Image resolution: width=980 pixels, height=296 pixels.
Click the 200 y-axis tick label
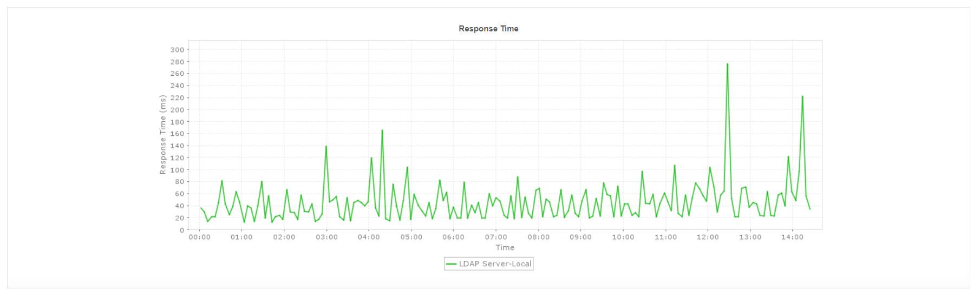click(177, 110)
